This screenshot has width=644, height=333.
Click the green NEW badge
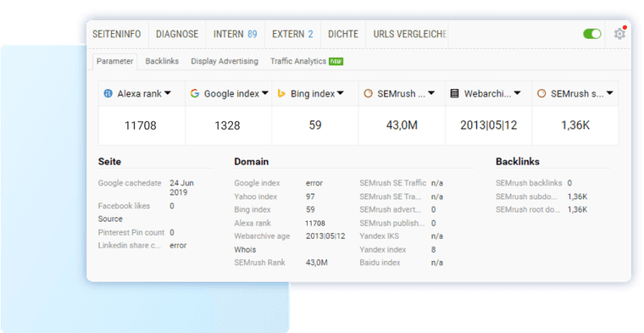pyautogui.click(x=336, y=61)
